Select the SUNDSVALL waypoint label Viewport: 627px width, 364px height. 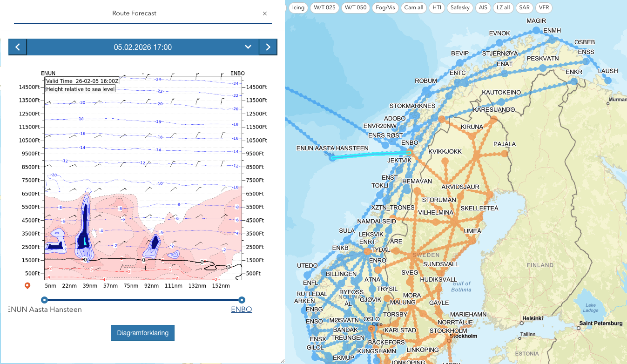coord(441,264)
